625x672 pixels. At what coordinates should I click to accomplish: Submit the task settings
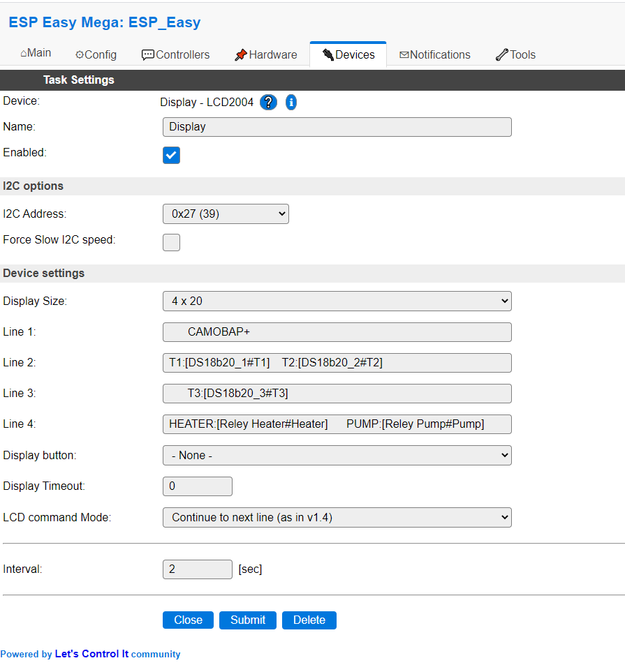pyautogui.click(x=247, y=620)
